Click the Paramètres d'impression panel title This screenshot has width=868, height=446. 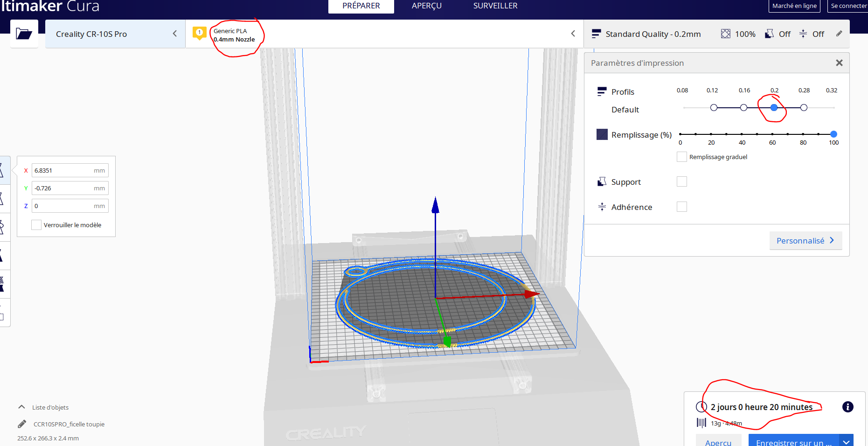pos(637,63)
